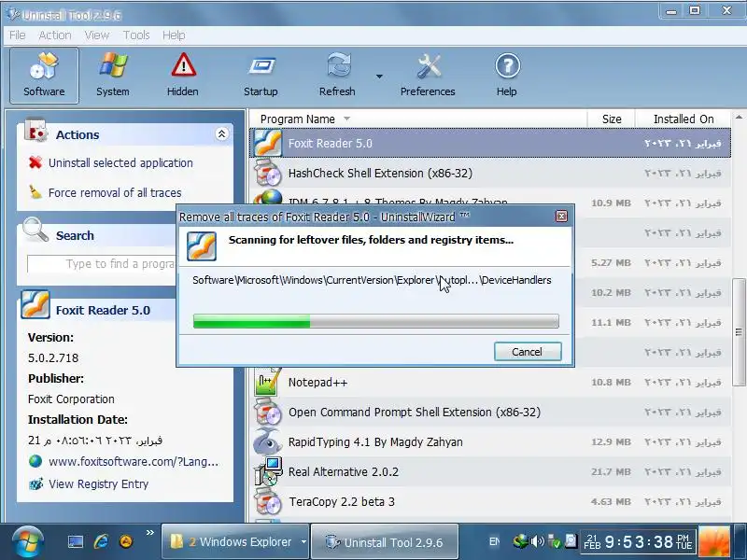Click the HashCheck installer icon

click(267, 173)
